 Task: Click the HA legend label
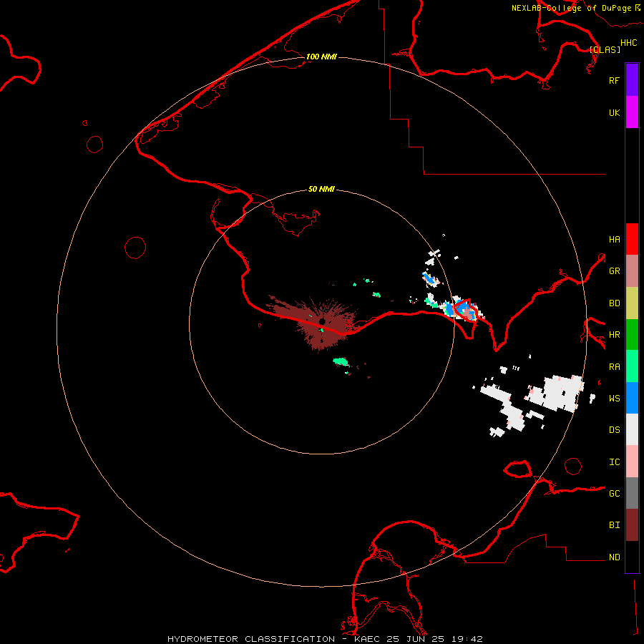tap(614, 240)
